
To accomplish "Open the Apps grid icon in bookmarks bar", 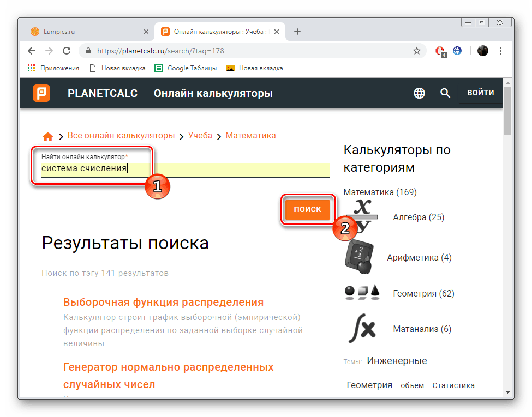I will tap(31, 68).
